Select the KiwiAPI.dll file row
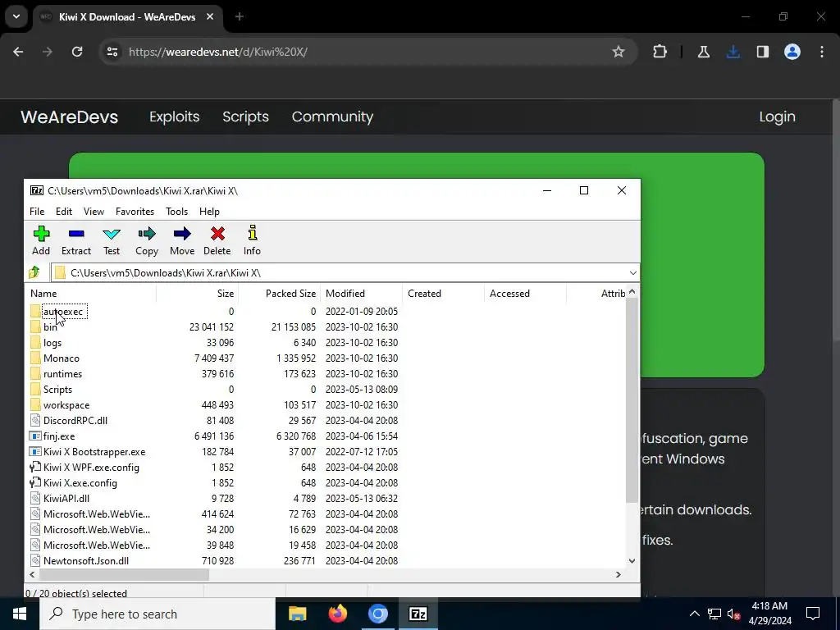 pyautogui.click(x=325, y=499)
